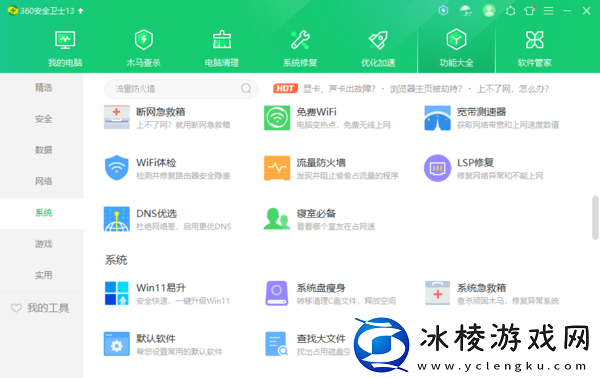Open the hamburger main menu
Screen dimensions: 600x378
(548, 11)
